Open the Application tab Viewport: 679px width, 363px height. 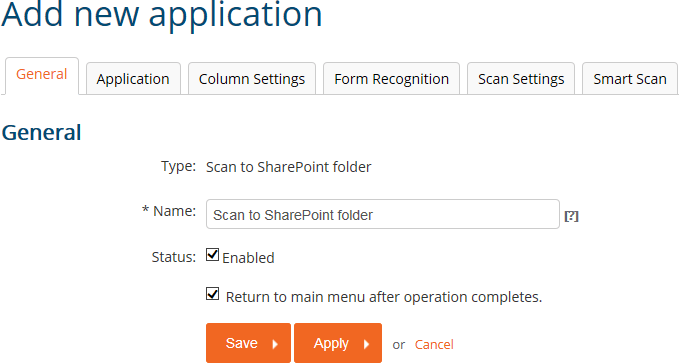133,79
